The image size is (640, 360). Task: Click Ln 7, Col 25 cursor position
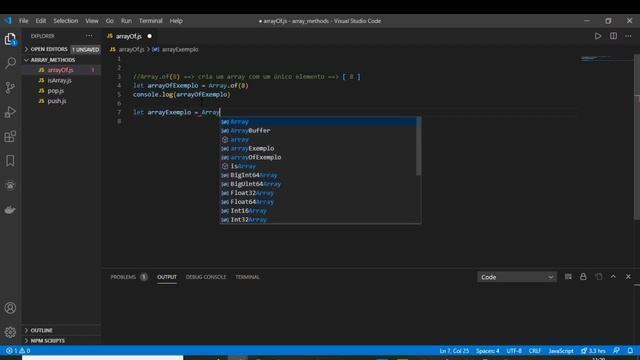click(x=454, y=351)
